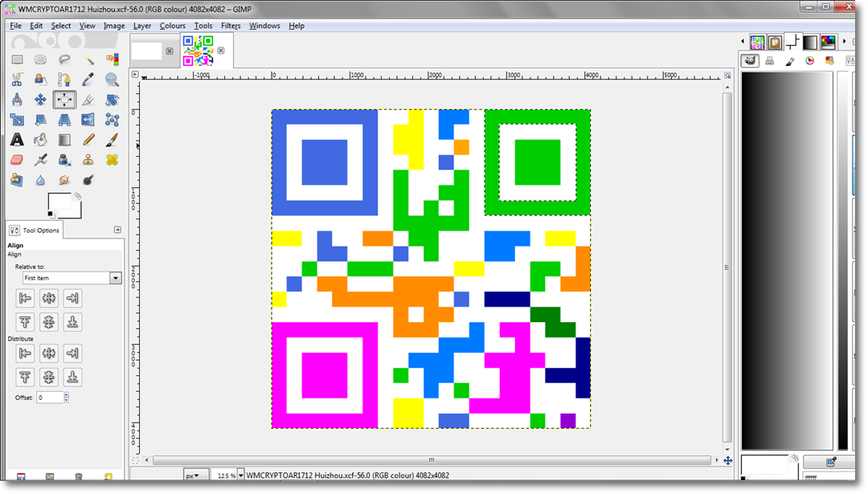Select the Zoom magnifier tool

coord(112,80)
